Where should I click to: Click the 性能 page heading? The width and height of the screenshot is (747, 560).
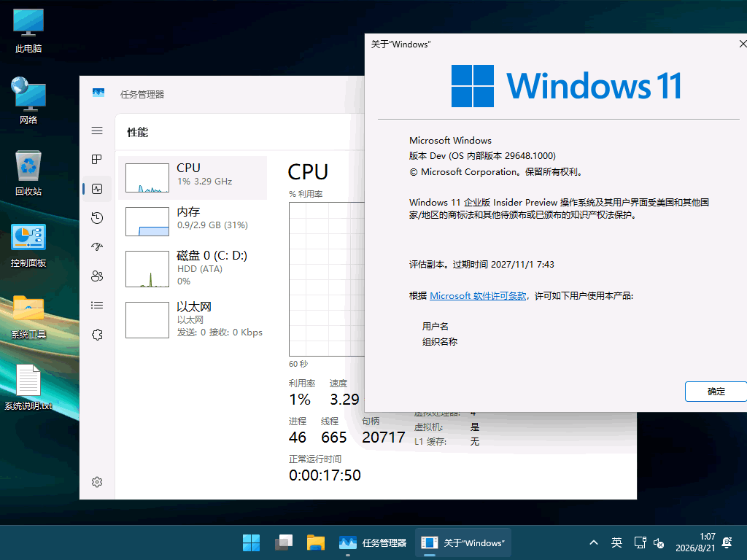point(138,133)
